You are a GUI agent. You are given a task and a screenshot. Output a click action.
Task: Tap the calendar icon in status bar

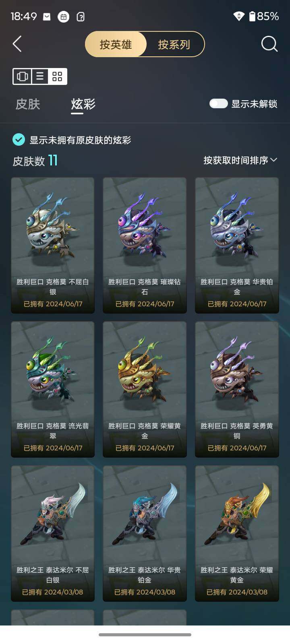pyautogui.click(x=64, y=17)
